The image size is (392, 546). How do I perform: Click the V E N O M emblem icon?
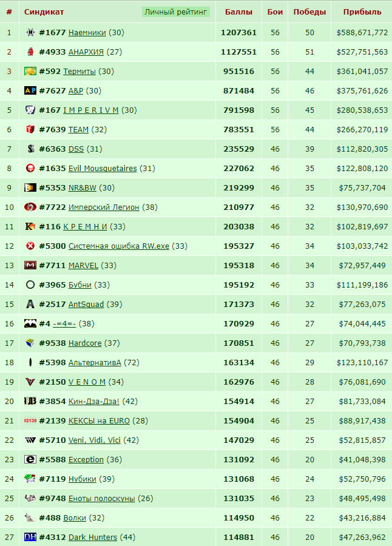tap(30, 382)
